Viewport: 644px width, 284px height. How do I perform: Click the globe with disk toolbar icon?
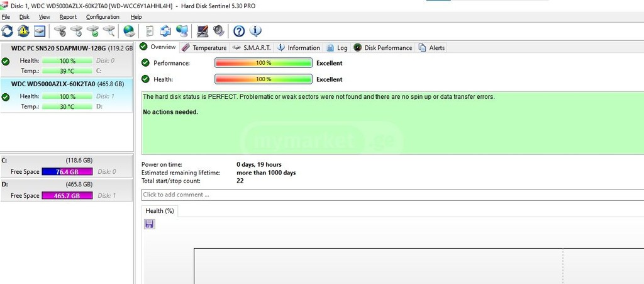coord(129,31)
